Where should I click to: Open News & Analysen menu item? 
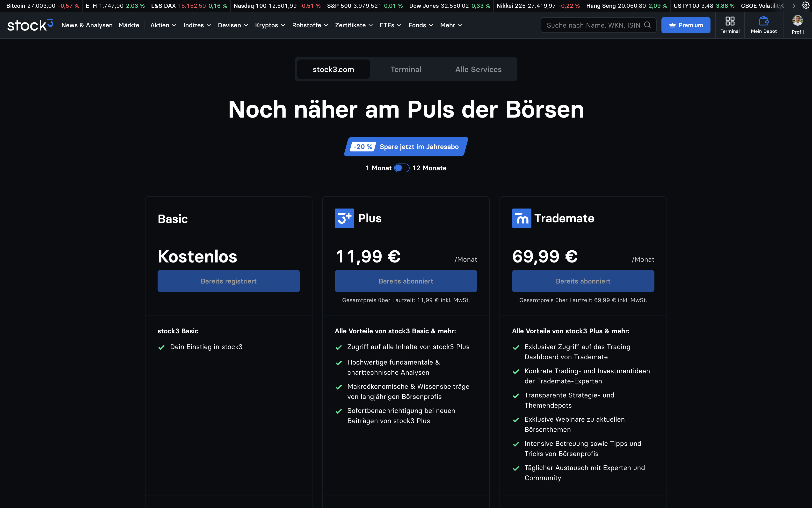click(x=87, y=25)
